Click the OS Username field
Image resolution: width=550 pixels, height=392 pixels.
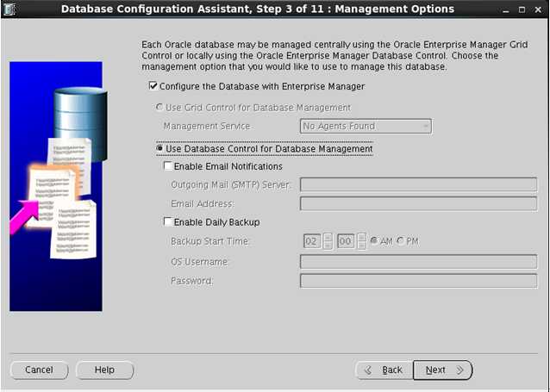(x=418, y=262)
